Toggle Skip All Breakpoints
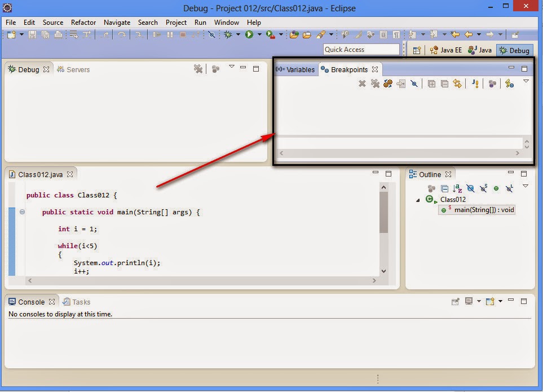This screenshot has height=392, width=543. click(x=414, y=83)
